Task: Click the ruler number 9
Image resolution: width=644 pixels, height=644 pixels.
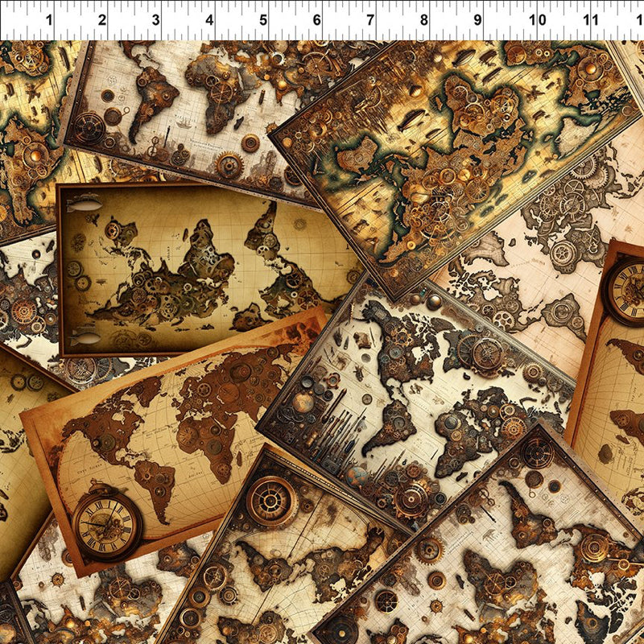Action: pos(477,19)
